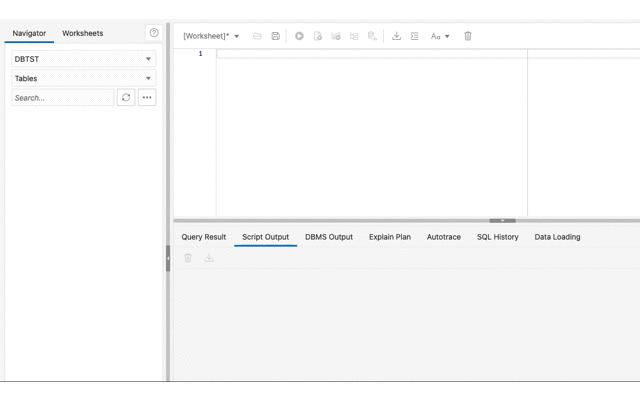Screen dimensions: 640x400
Task: Click the Run Statement play icon
Action: pos(299,36)
